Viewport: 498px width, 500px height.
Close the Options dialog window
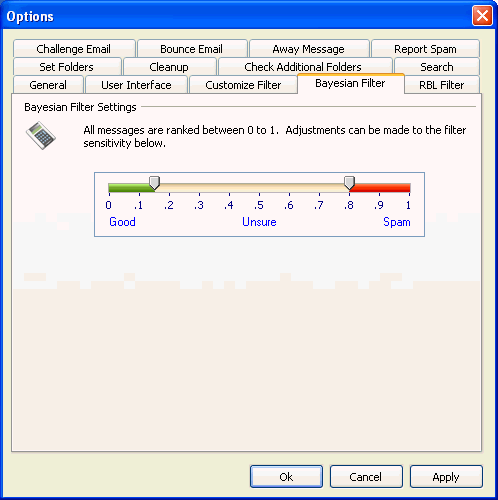[x=482, y=16]
